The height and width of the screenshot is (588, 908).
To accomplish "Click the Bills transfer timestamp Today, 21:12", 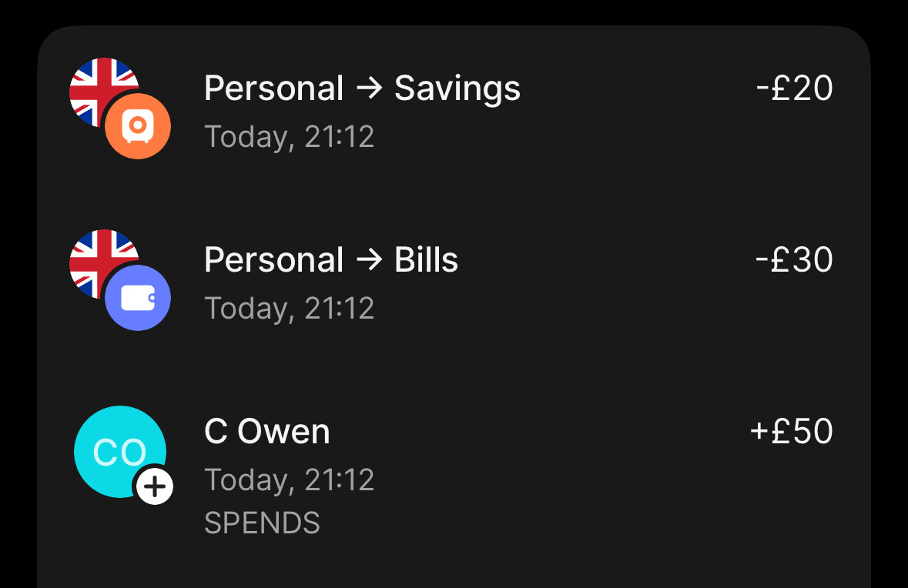I will [289, 309].
